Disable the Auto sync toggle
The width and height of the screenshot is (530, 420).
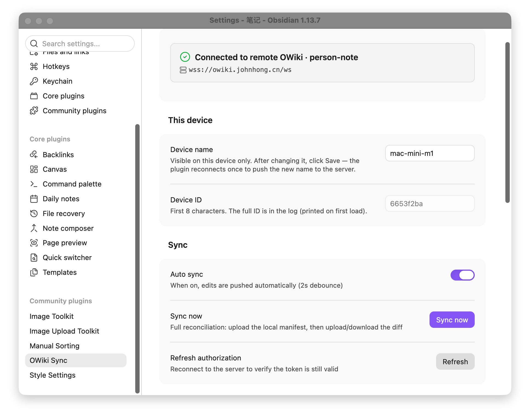tap(462, 275)
